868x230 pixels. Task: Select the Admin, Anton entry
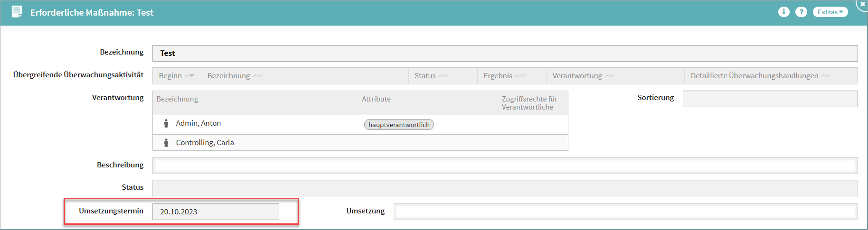coord(198,123)
